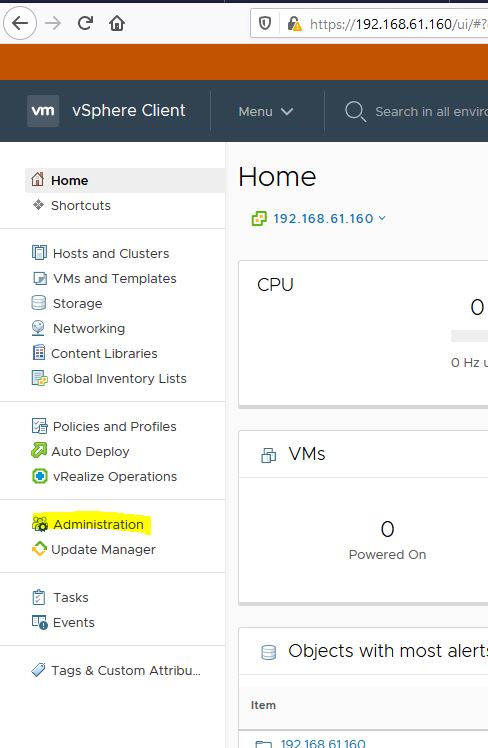
Task: Click browser reload button
Action: tap(85, 23)
